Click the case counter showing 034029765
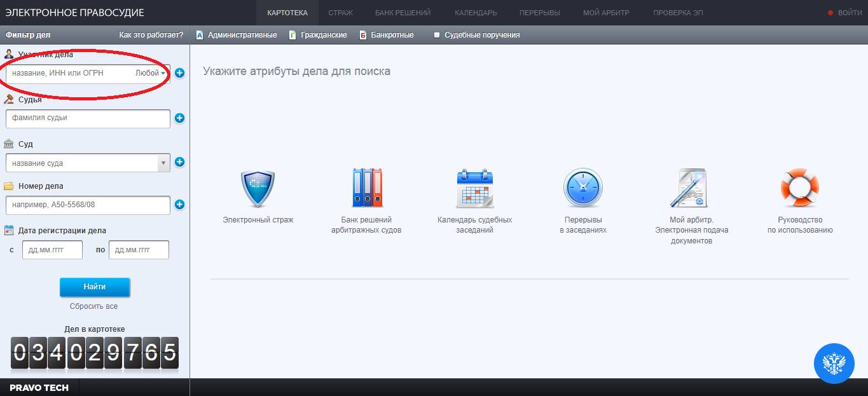 point(95,353)
